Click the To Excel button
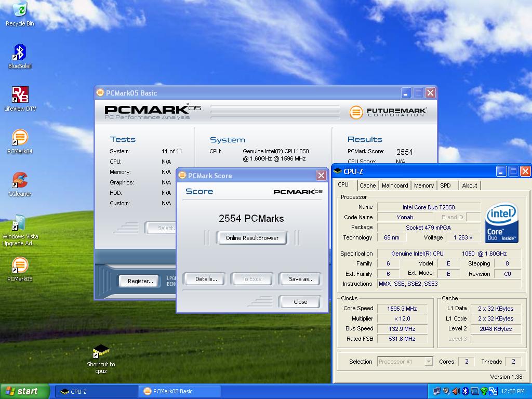The image size is (532, 399). click(x=252, y=279)
